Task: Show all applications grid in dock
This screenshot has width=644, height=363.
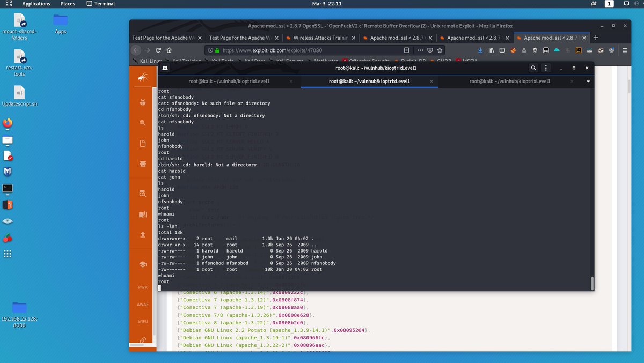Action: coord(8,254)
